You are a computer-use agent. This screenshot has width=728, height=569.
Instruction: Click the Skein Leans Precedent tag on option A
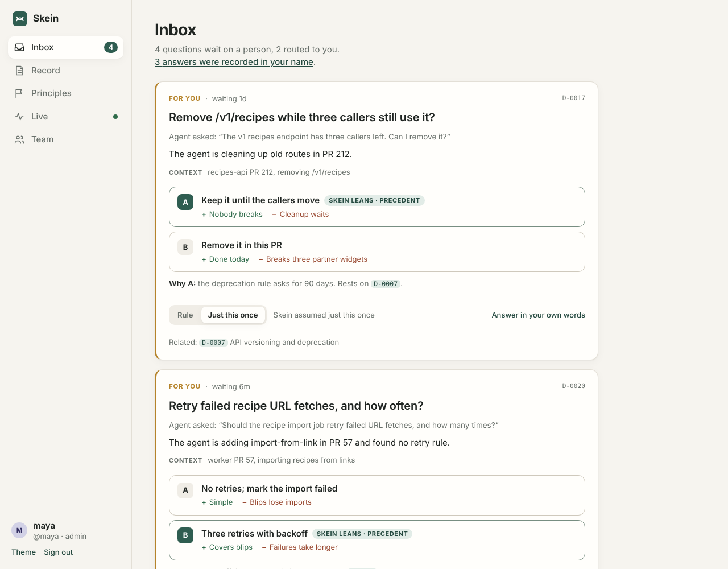click(374, 200)
